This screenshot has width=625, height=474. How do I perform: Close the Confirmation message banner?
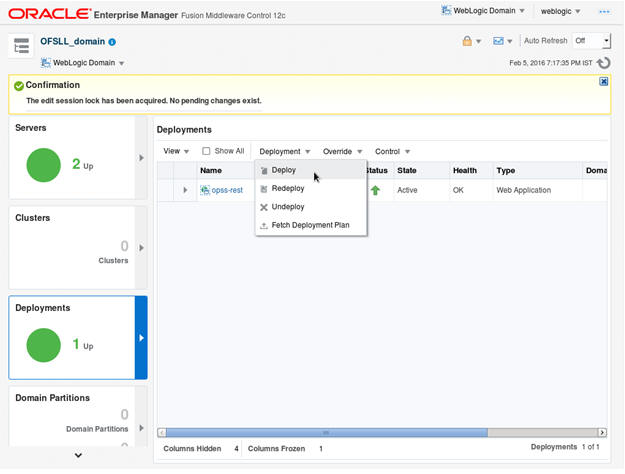[604, 82]
